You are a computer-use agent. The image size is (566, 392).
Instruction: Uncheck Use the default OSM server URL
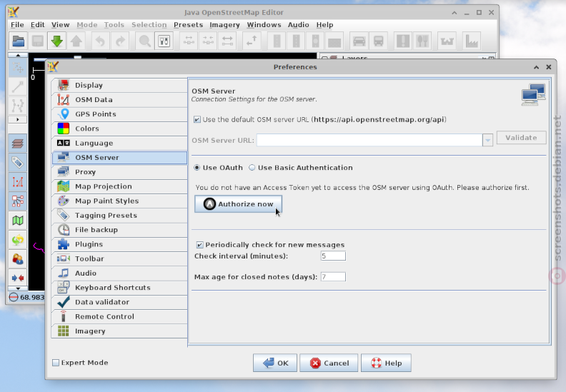[197, 119]
